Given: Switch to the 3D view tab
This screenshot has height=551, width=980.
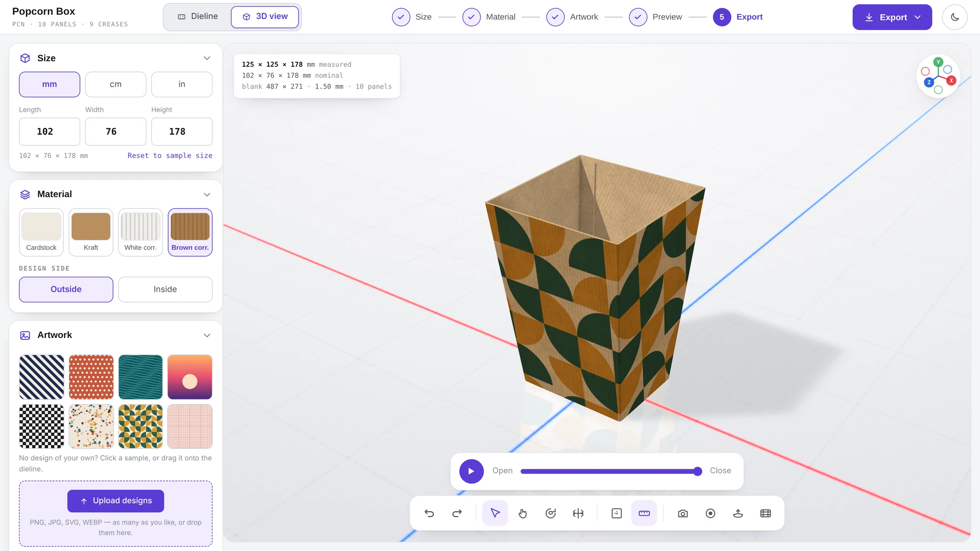Looking at the screenshot, I should point(265,17).
